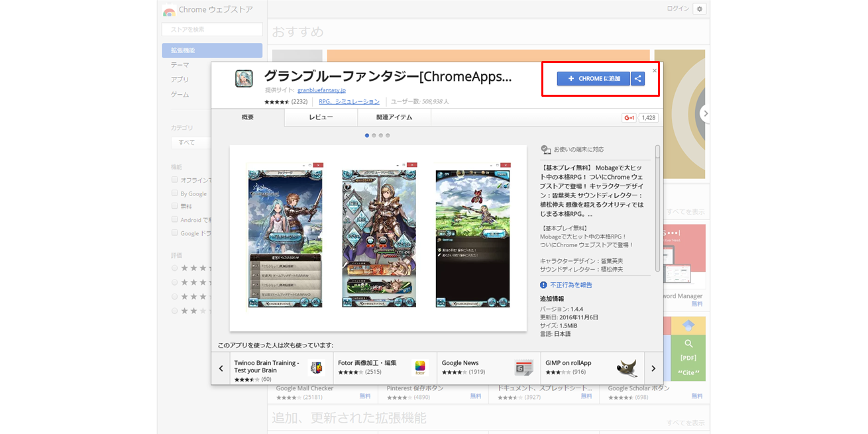Select the first (blue) screenshot pager dot
Image resolution: width=868 pixels, height=434 pixels.
point(367,135)
